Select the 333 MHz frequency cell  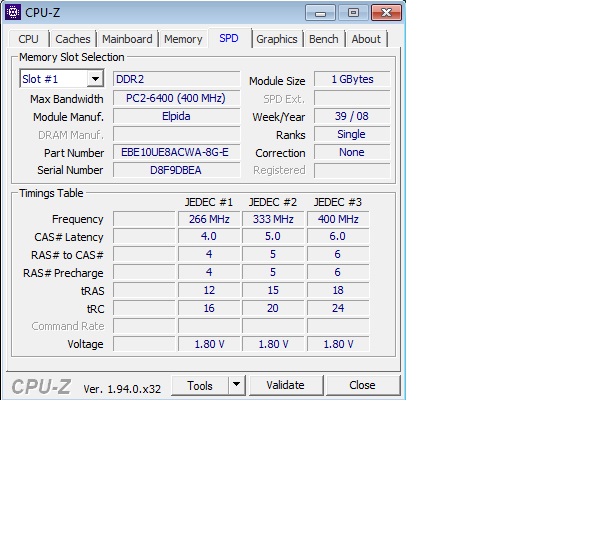[273, 219]
